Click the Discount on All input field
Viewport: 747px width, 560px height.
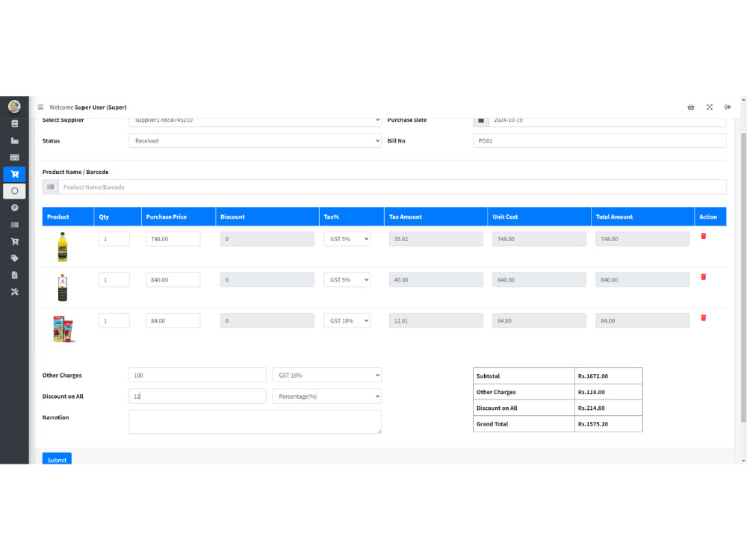click(197, 396)
